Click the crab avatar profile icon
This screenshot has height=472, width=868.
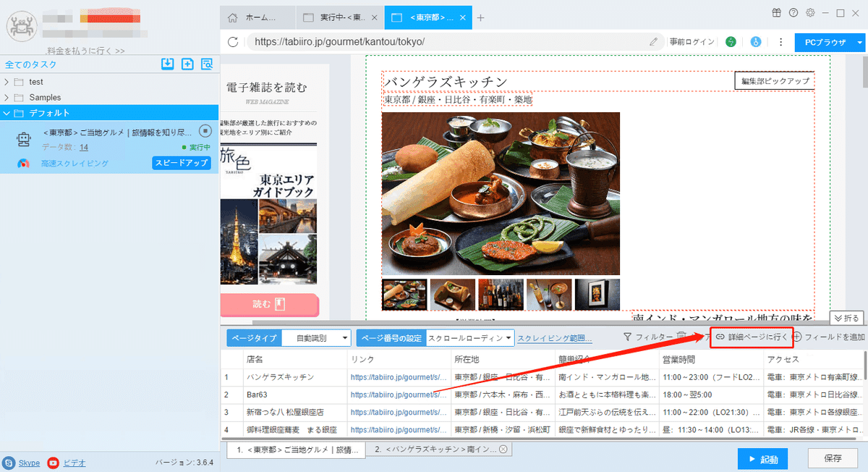point(22,26)
